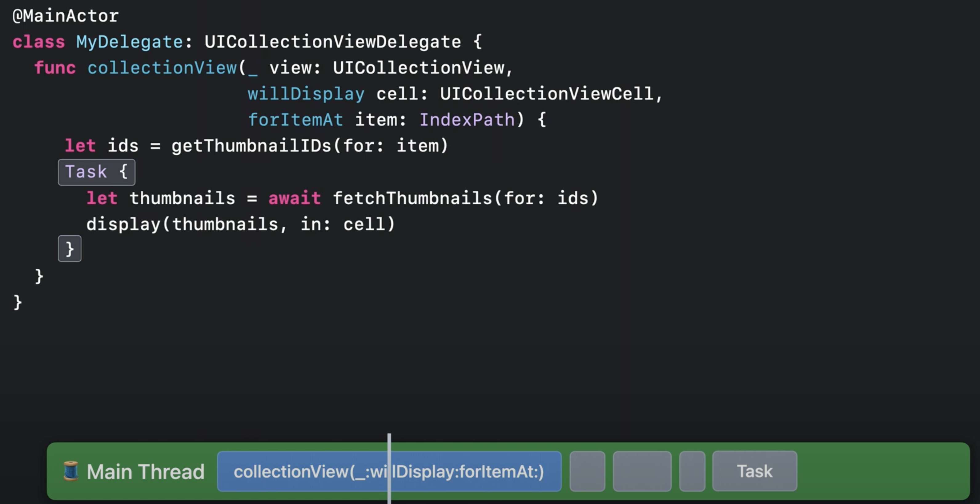980x504 pixels.
Task: Click the forItemAt parameter label
Action: click(295, 120)
